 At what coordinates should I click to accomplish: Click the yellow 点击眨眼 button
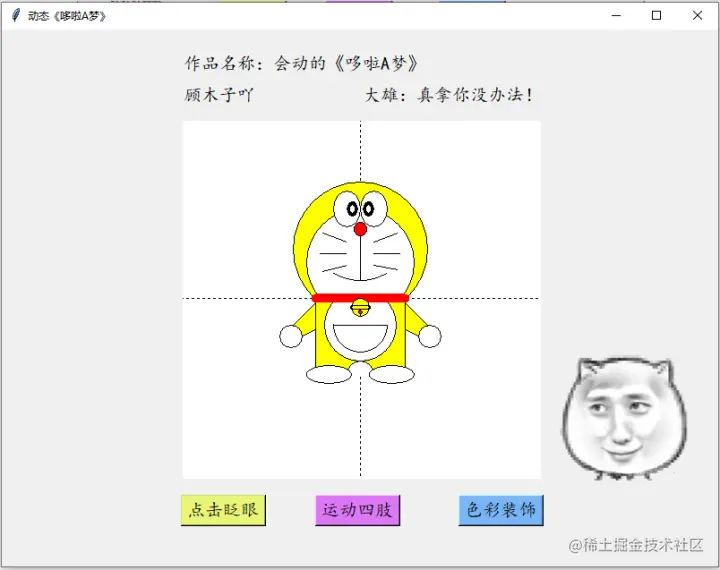[223, 510]
